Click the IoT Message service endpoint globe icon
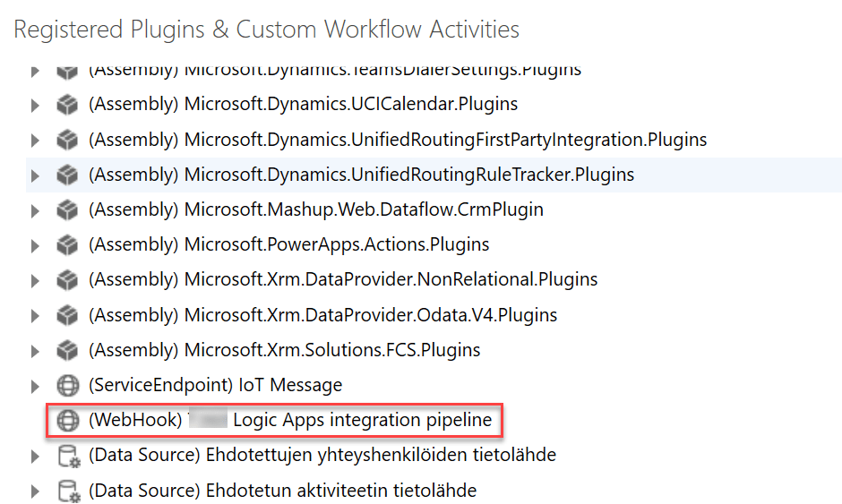This screenshot has width=842, height=504. (67, 386)
